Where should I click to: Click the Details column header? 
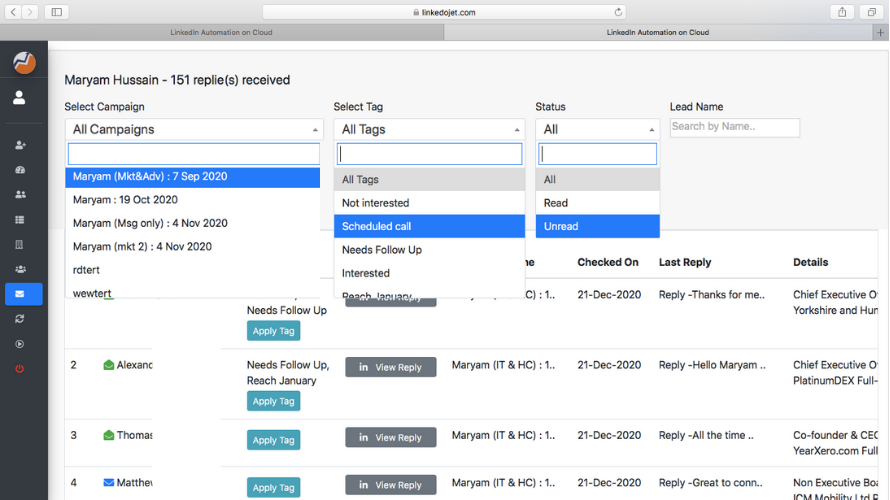(811, 262)
